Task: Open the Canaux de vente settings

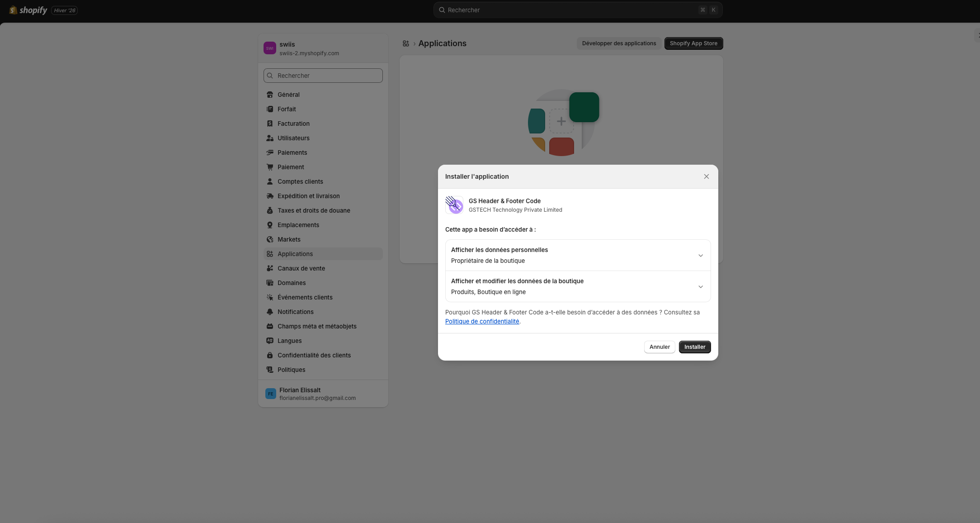Action: tap(301, 268)
